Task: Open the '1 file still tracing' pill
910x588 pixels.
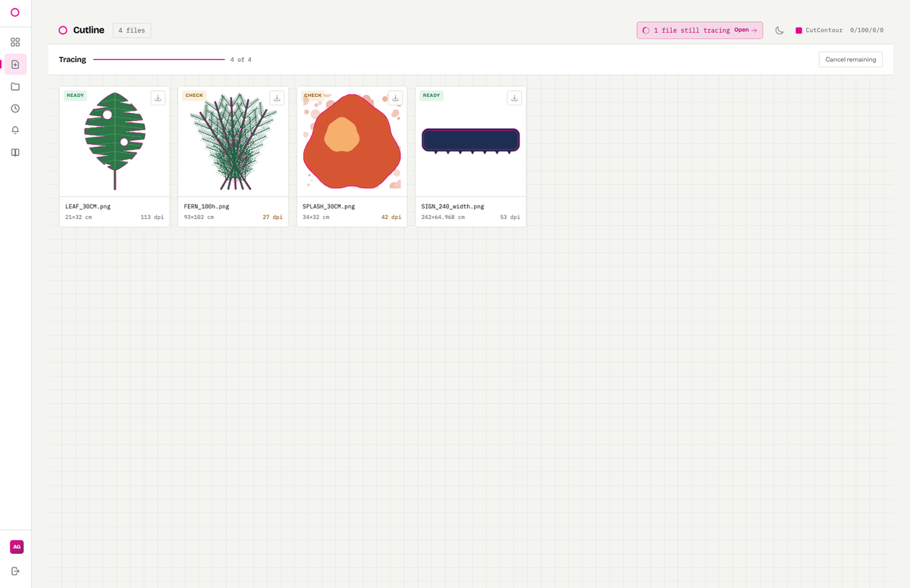Action: point(699,30)
